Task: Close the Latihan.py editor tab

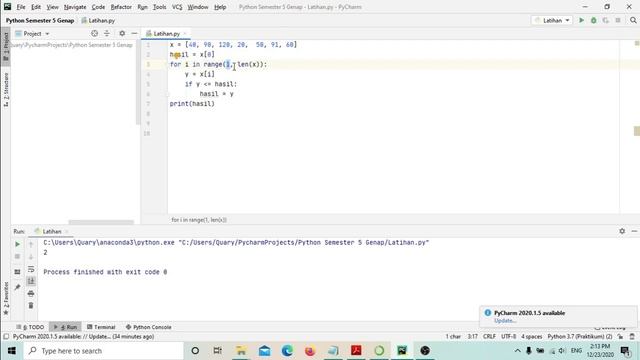Action: (x=185, y=33)
